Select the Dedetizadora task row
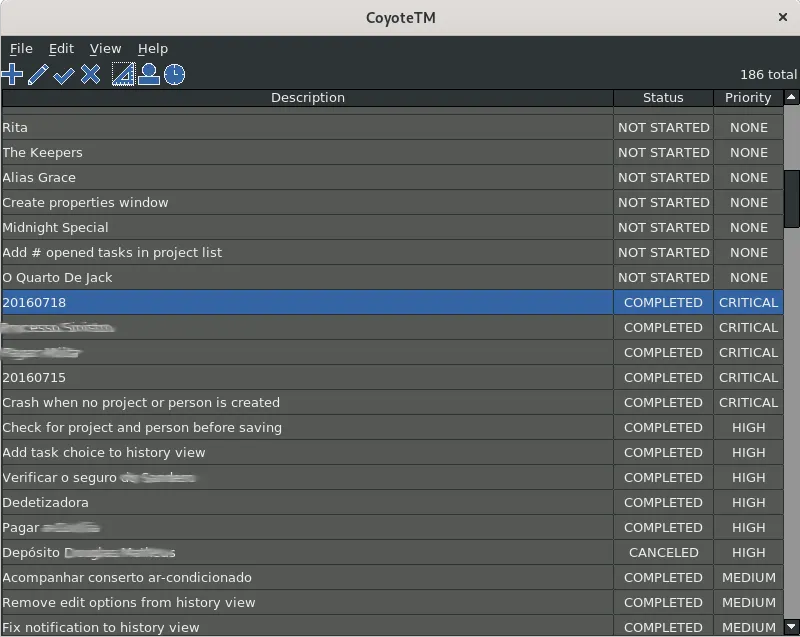Viewport: 800px width, 637px height. click(x=392, y=502)
